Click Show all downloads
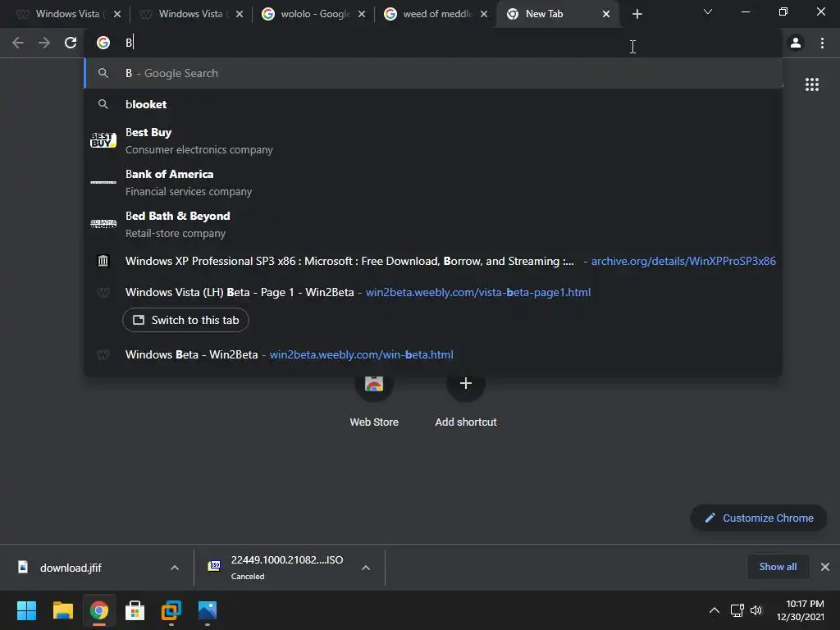Screen dimensions: 840x630 (x=778, y=567)
